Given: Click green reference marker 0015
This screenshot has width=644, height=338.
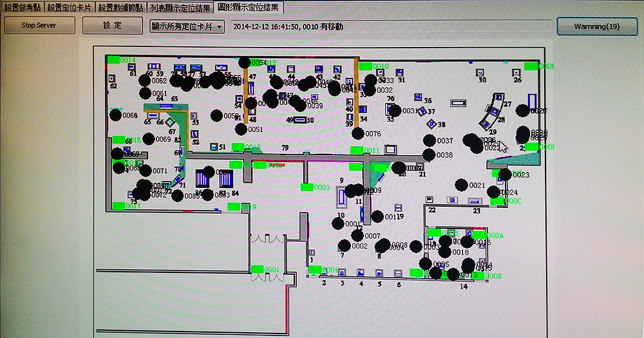Looking at the screenshot, I should click(119, 140).
